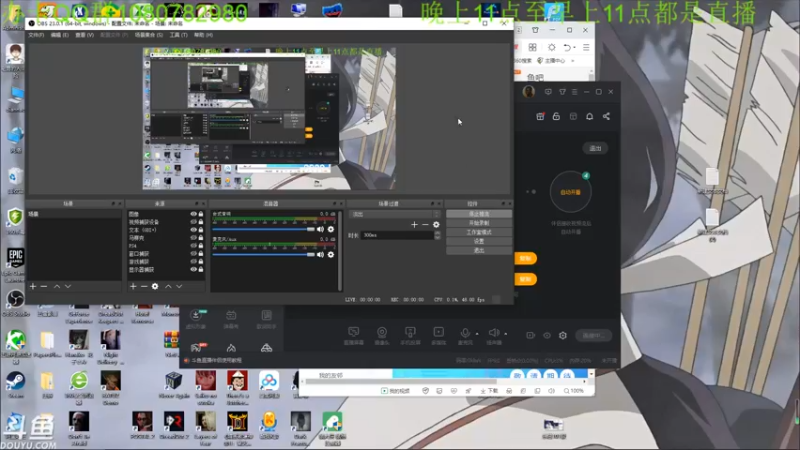Click the 麦克风 microphone icon in Douyu
The width and height of the screenshot is (800, 450).
tap(465, 333)
